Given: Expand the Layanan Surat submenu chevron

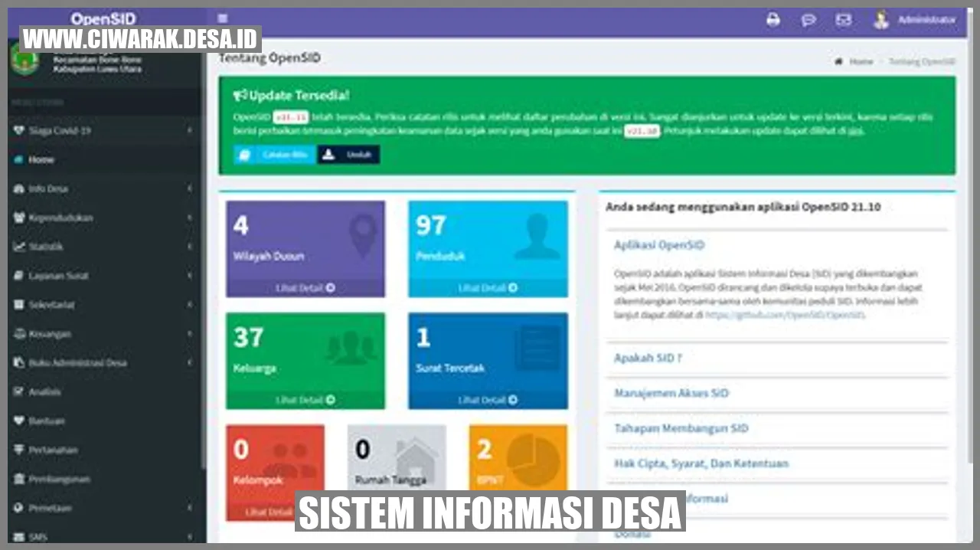Looking at the screenshot, I should pyautogui.click(x=189, y=276).
